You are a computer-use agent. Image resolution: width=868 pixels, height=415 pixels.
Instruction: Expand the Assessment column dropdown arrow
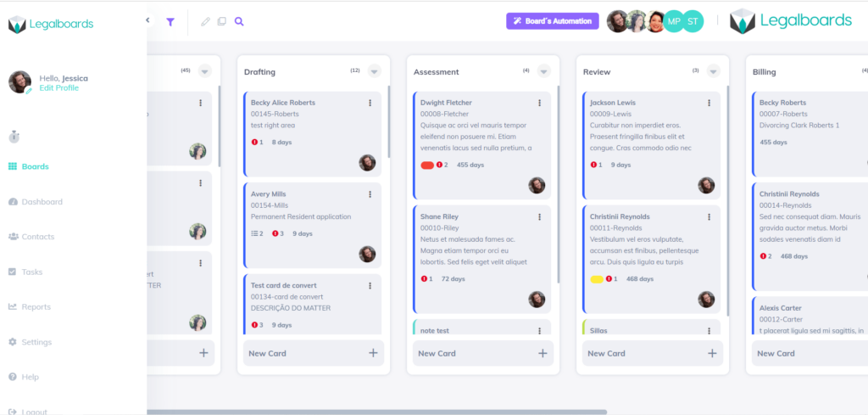pos(543,71)
